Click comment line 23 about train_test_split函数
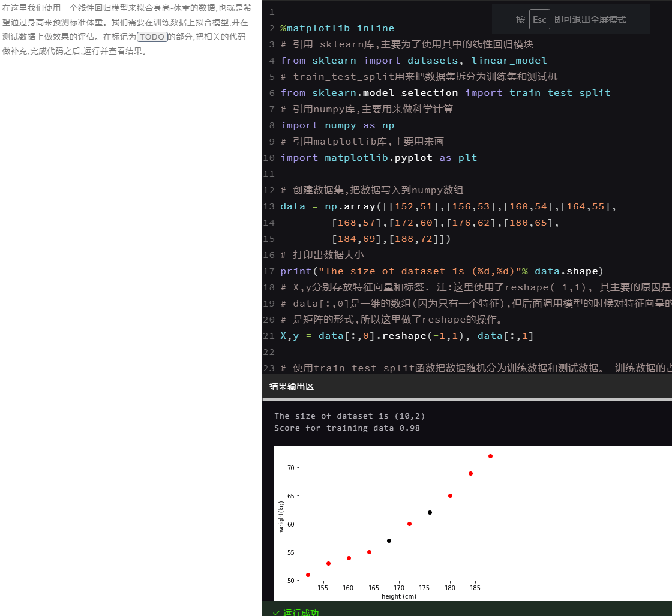This screenshot has width=672, height=616. tap(476, 368)
